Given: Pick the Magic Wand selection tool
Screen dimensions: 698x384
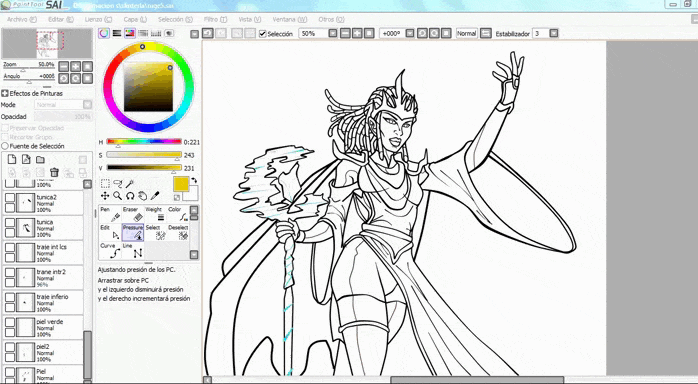Looking at the screenshot, I should pos(130,184).
